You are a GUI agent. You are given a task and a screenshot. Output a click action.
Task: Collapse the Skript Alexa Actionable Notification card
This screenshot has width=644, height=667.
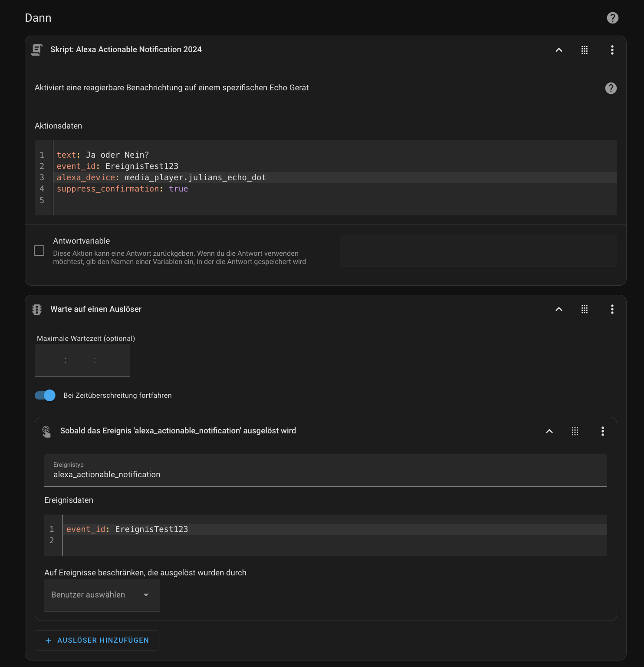559,50
